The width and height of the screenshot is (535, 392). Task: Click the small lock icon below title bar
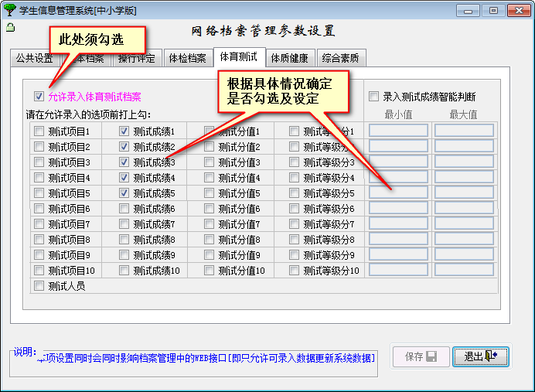(x=9, y=27)
